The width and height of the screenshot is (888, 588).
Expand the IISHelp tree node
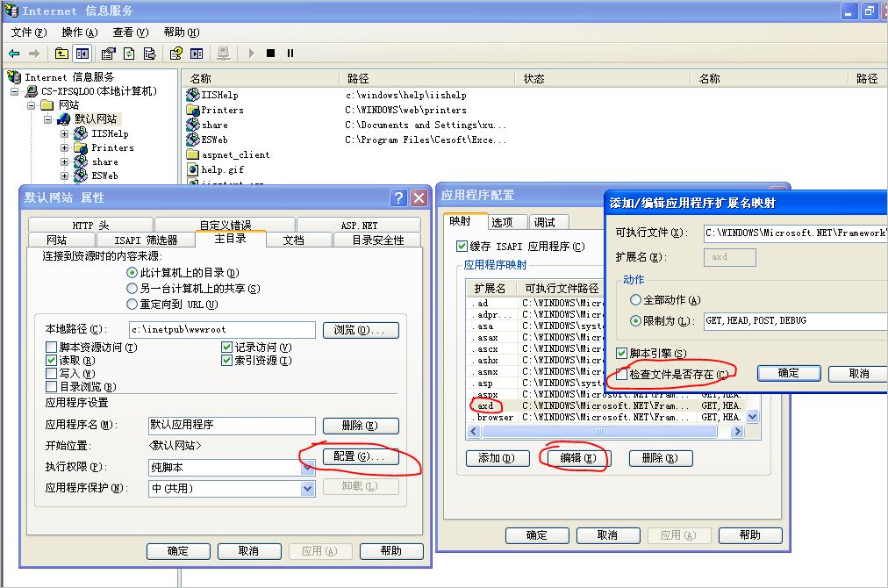click(63, 134)
